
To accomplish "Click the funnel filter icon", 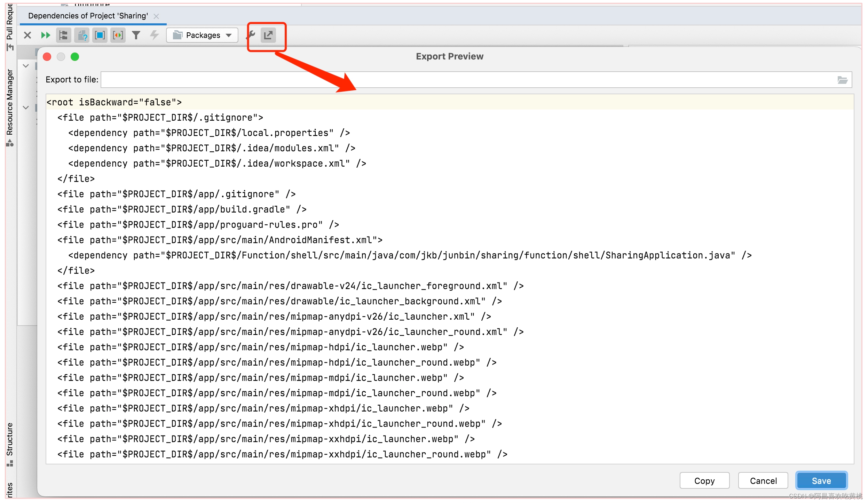I will (136, 35).
